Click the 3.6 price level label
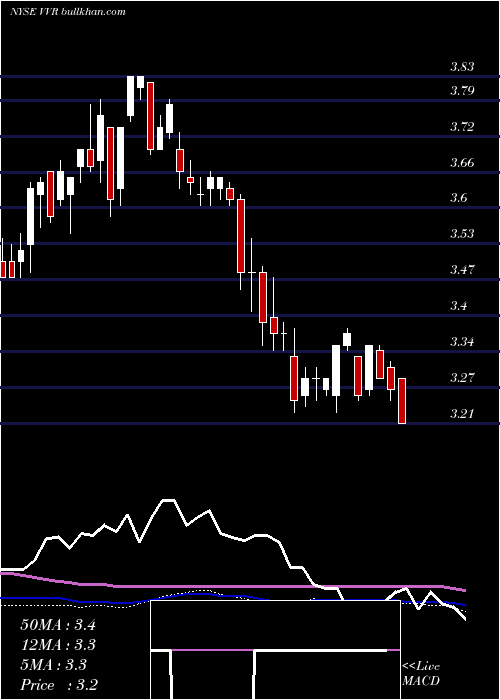500x700 pixels. [459, 198]
